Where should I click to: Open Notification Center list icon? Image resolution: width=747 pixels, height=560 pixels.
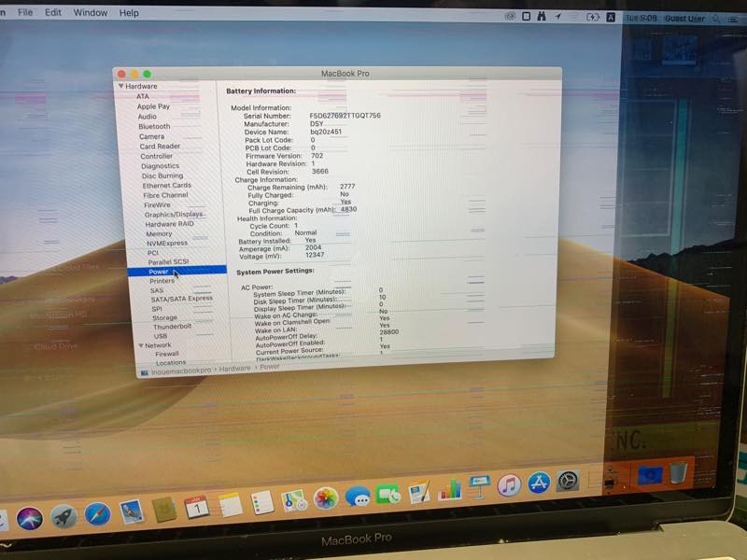(733, 20)
